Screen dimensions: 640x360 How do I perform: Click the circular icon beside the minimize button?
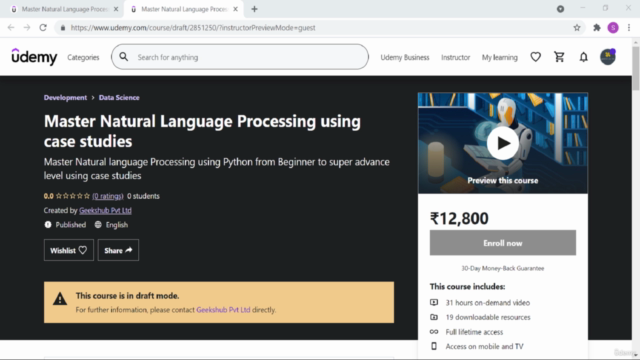(x=560, y=9)
